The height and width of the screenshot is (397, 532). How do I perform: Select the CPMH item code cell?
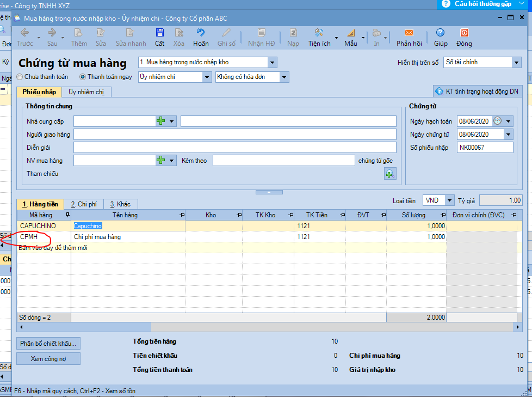(x=44, y=237)
